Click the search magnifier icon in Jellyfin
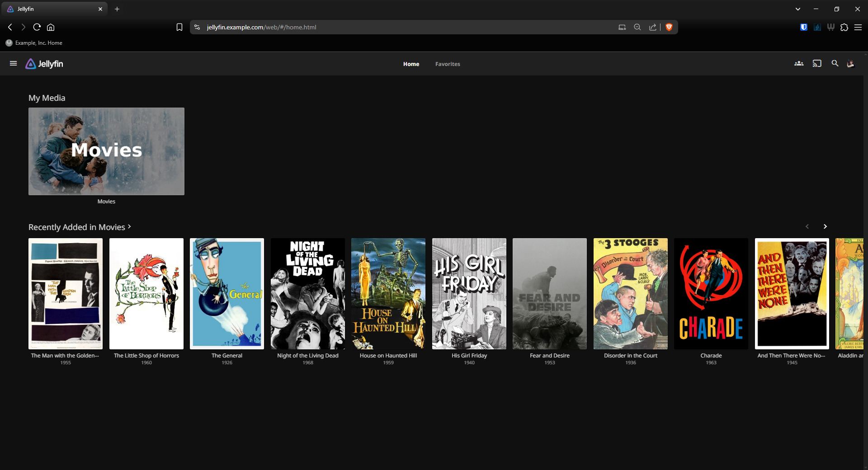This screenshot has height=470, width=868. 835,64
